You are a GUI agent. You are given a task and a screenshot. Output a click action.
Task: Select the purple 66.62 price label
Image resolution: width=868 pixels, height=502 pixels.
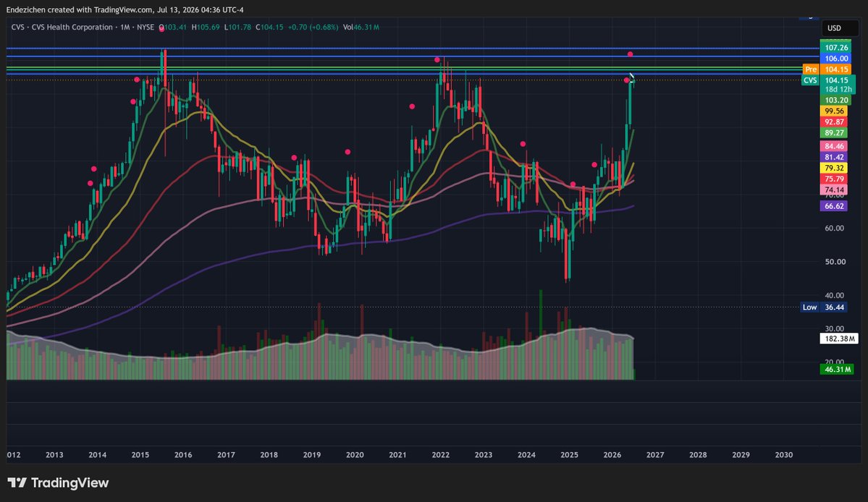[834, 205]
